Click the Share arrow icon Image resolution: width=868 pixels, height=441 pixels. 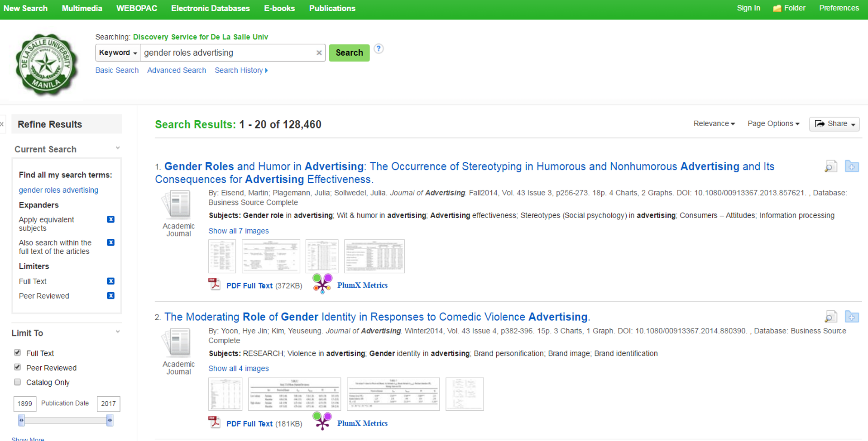[x=820, y=124]
